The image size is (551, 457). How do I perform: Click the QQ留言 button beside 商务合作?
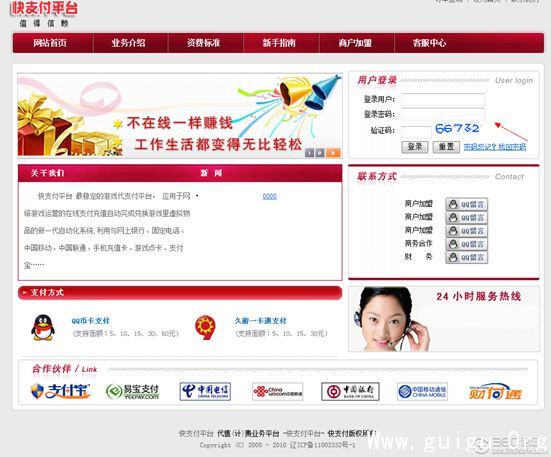(x=467, y=244)
